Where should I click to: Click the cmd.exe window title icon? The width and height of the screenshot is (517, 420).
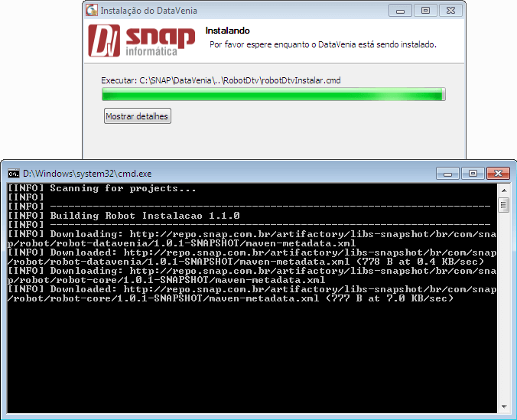14,174
